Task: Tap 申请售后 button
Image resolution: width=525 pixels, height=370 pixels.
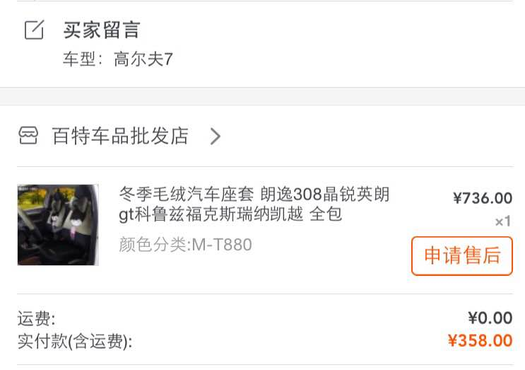Action: pos(462,256)
